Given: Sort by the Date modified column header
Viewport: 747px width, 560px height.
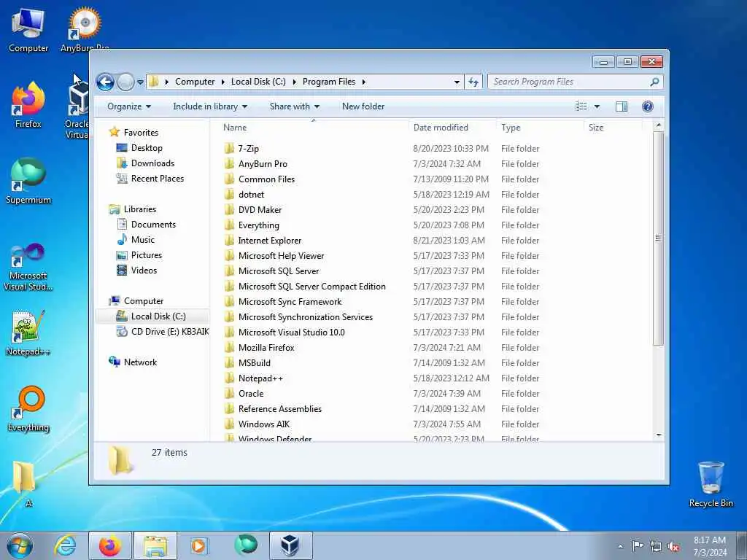Looking at the screenshot, I should tap(452, 128).
